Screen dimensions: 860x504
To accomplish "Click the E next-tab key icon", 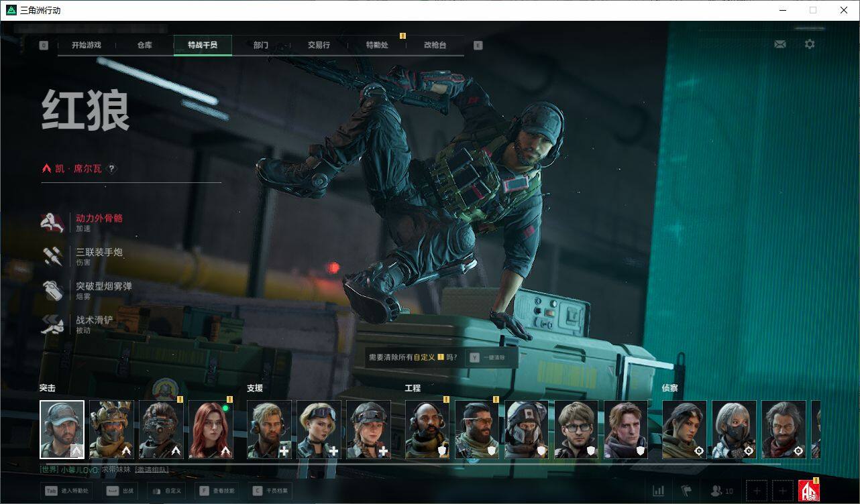I will click(x=478, y=46).
